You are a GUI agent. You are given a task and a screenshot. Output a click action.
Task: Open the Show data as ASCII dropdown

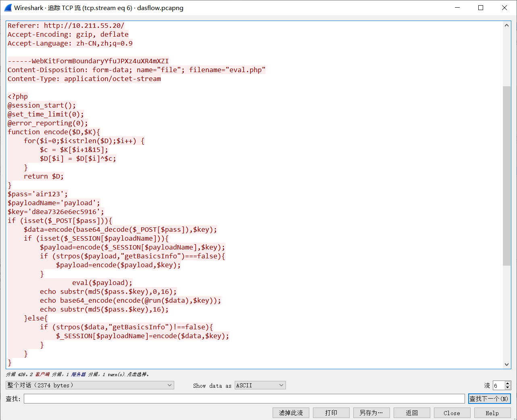[260, 385]
